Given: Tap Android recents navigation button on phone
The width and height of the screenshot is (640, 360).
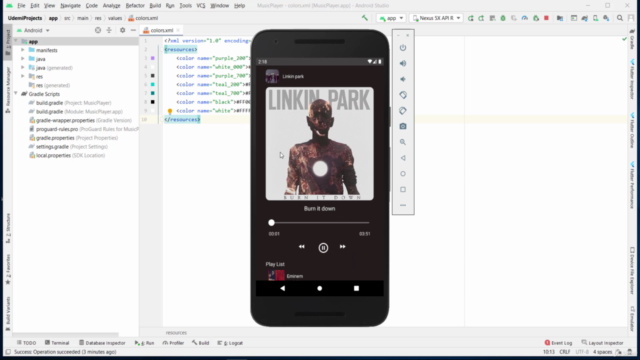Looking at the screenshot, I should point(356,288).
